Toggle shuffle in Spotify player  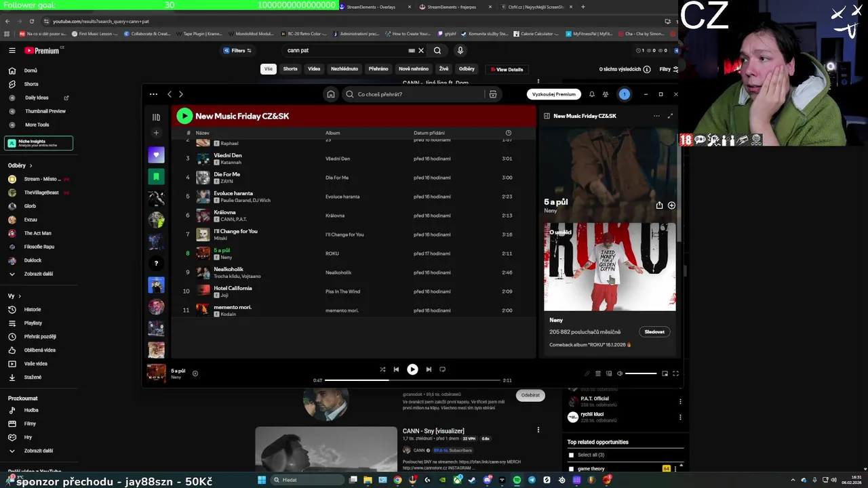(382, 369)
